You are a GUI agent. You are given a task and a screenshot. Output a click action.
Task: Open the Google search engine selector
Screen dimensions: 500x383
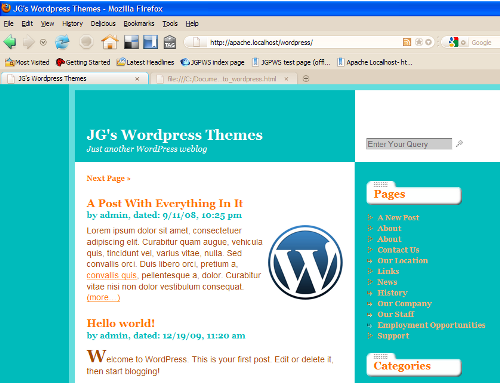[457, 42]
